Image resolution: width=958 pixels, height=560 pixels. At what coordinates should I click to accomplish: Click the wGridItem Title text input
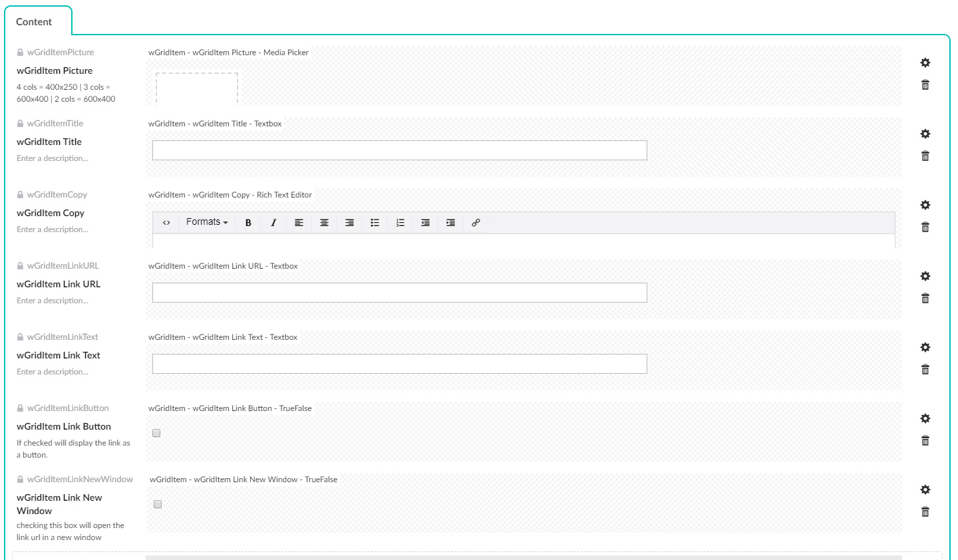[399, 150]
